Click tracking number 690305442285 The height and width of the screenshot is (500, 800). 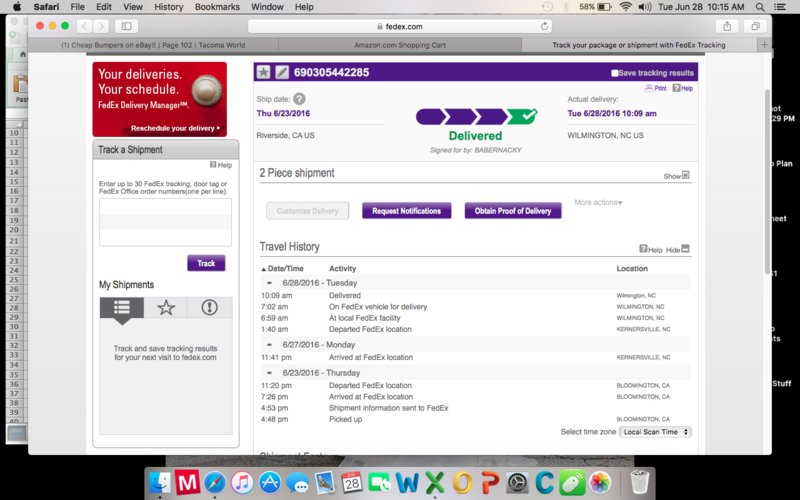(332, 72)
